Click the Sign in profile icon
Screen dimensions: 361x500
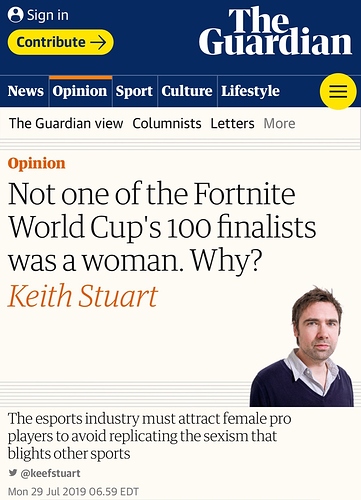(x=15, y=15)
